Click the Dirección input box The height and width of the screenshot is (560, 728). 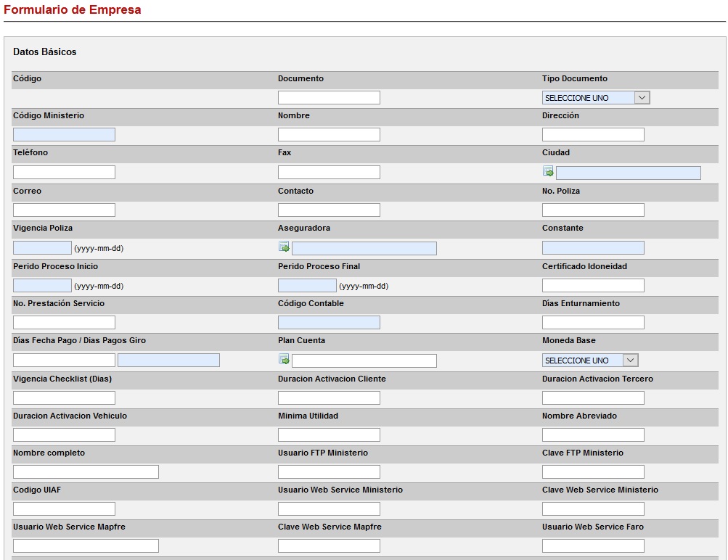pos(593,134)
